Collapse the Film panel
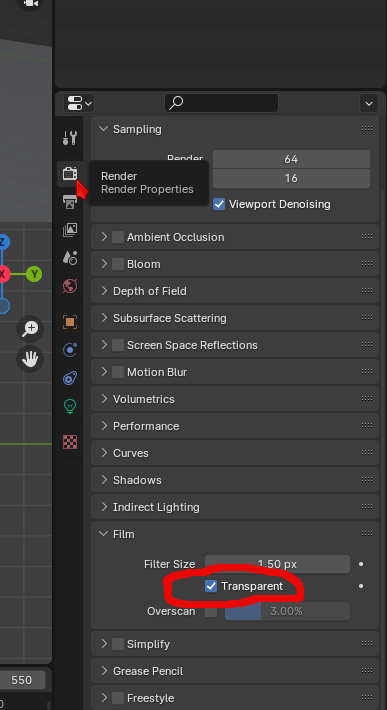The height and width of the screenshot is (710, 387). click(x=103, y=534)
